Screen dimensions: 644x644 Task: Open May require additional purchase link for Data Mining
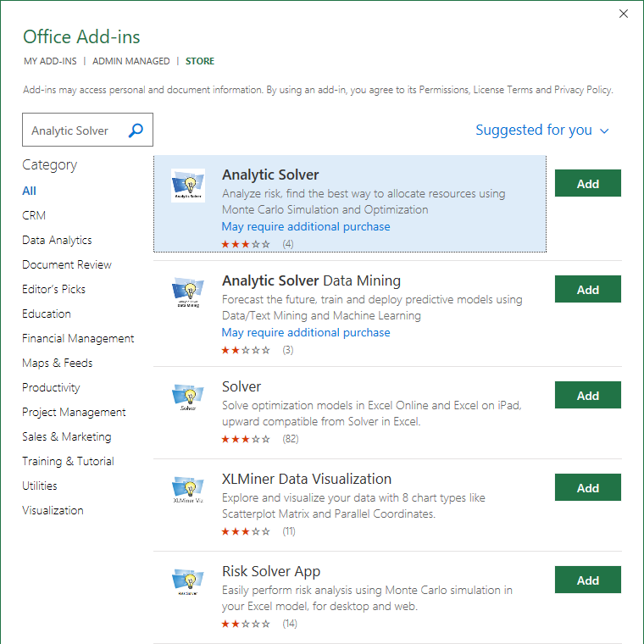click(306, 333)
